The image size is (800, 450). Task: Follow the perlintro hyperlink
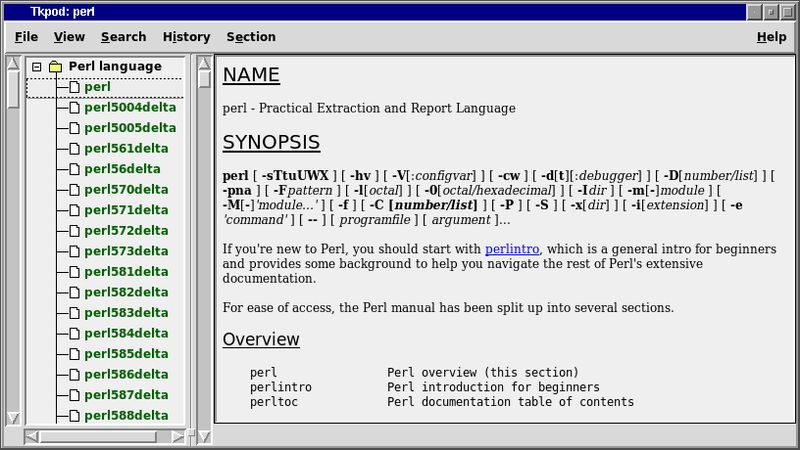pyautogui.click(x=512, y=249)
